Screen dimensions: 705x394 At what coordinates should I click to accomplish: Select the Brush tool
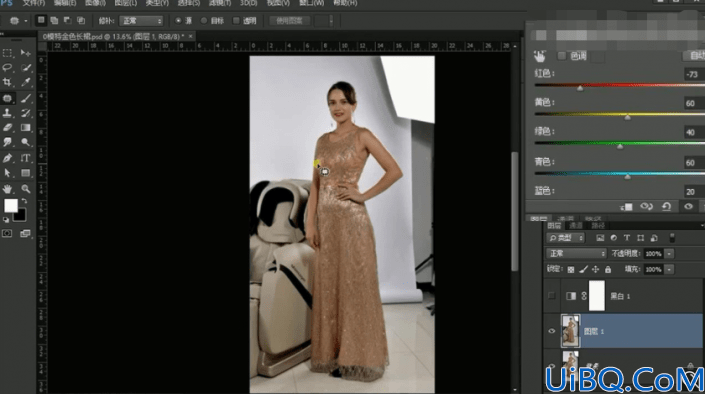26,98
